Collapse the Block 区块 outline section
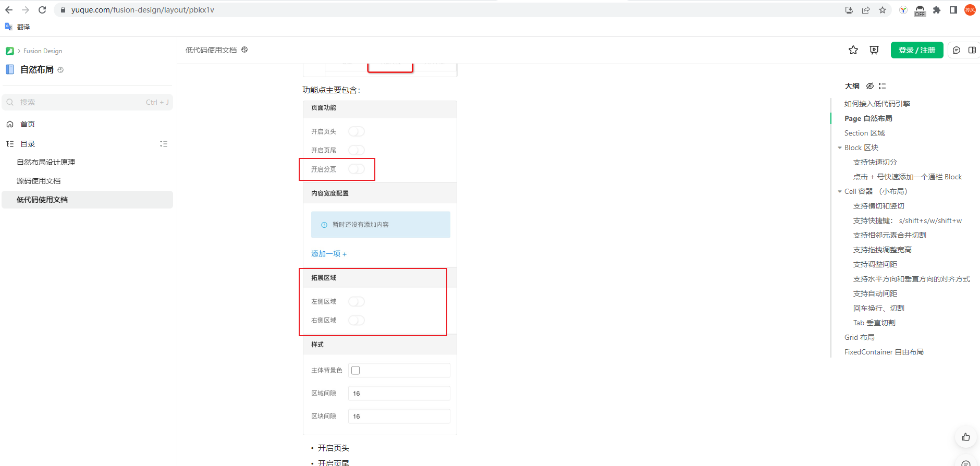This screenshot has width=980, height=466. 840,148
